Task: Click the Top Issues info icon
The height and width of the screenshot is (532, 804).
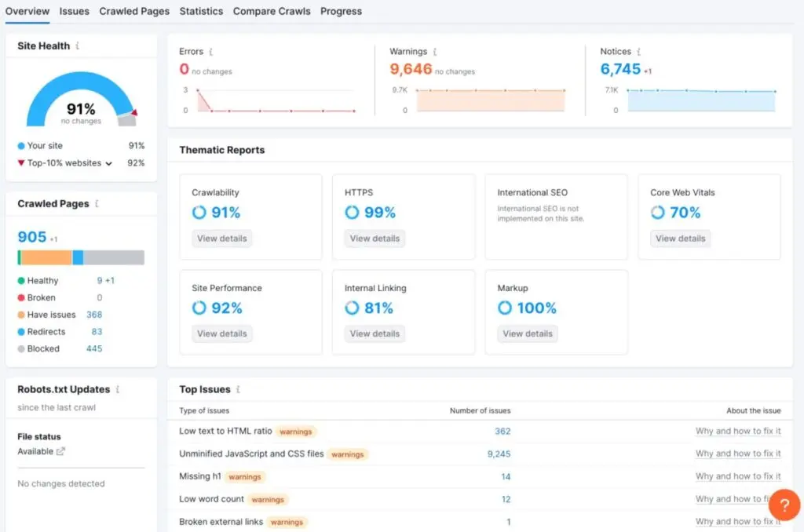Action: [x=238, y=389]
